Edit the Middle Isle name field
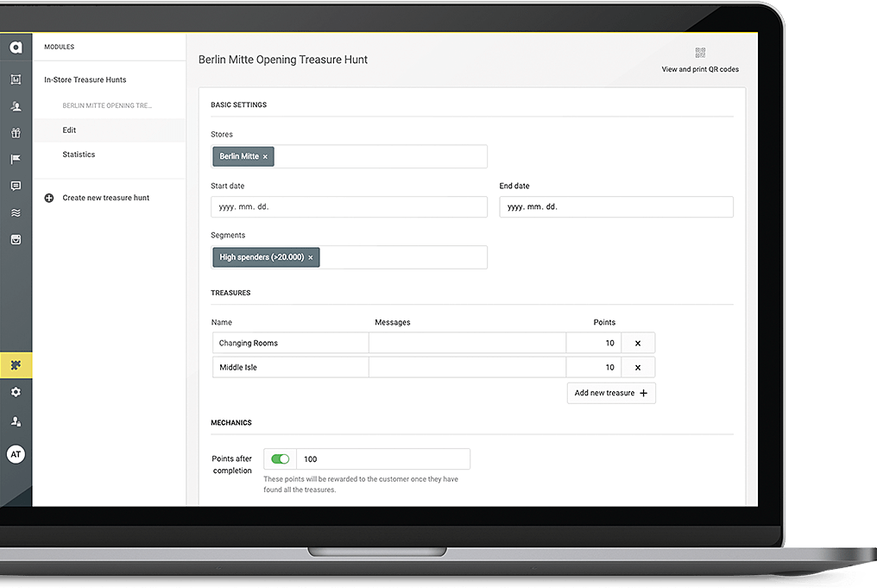Screen dimensions: 877x588 [291, 368]
